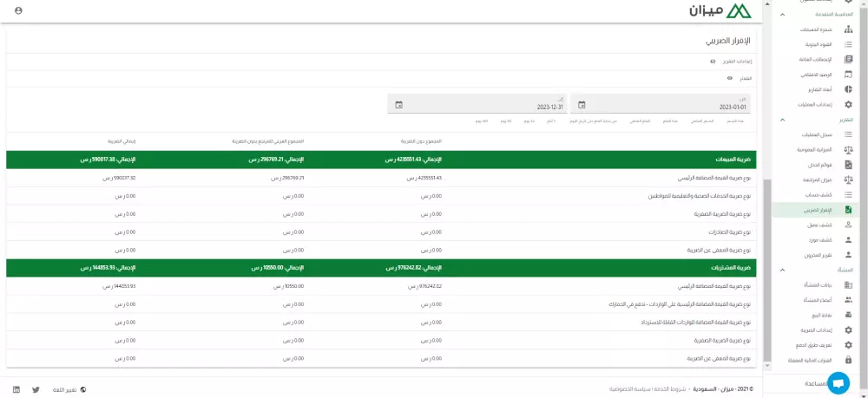The height and width of the screenshot is (398, 868).
Task: Toggle visibility eye for إعدادات التقرير
Action: tap(713, 62)
